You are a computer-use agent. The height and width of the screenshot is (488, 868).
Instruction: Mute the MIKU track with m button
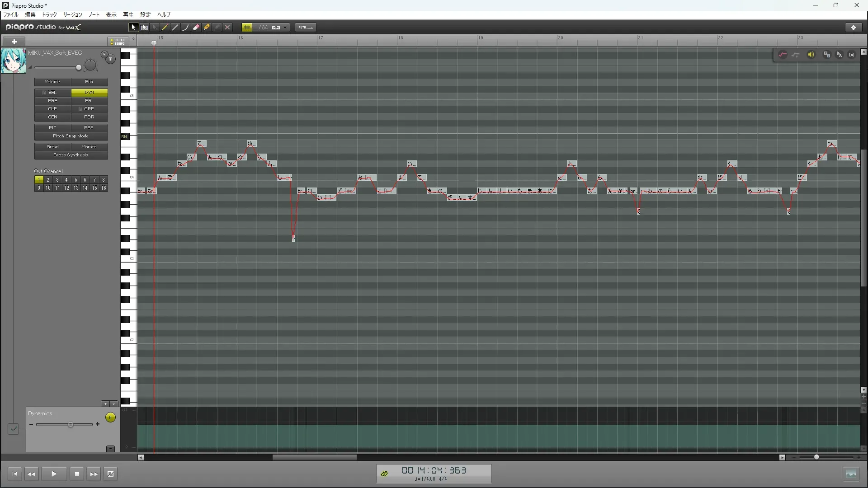110,59
